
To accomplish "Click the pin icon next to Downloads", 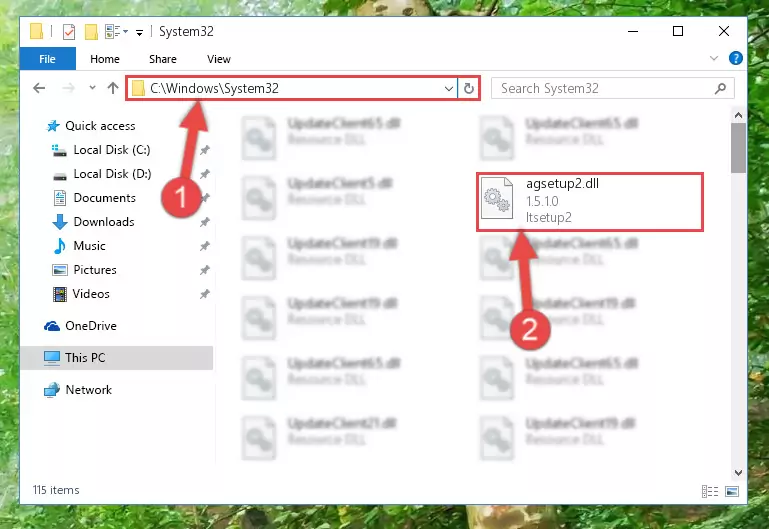I will coord(205,222).
